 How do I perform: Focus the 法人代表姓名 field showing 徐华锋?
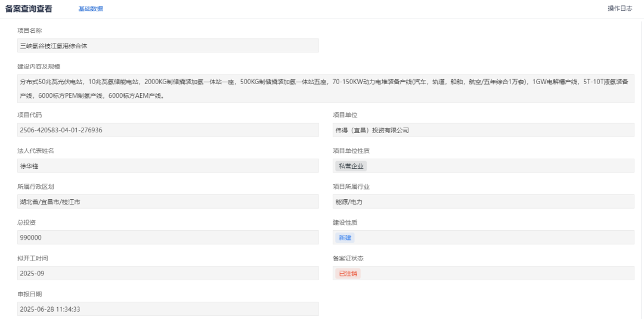(x=168, y=166)
